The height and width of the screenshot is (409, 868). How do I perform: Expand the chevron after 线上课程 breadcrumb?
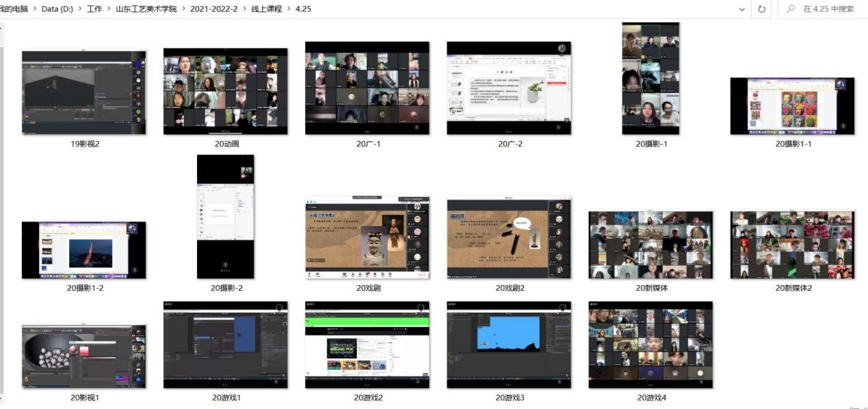coord(288,9)
